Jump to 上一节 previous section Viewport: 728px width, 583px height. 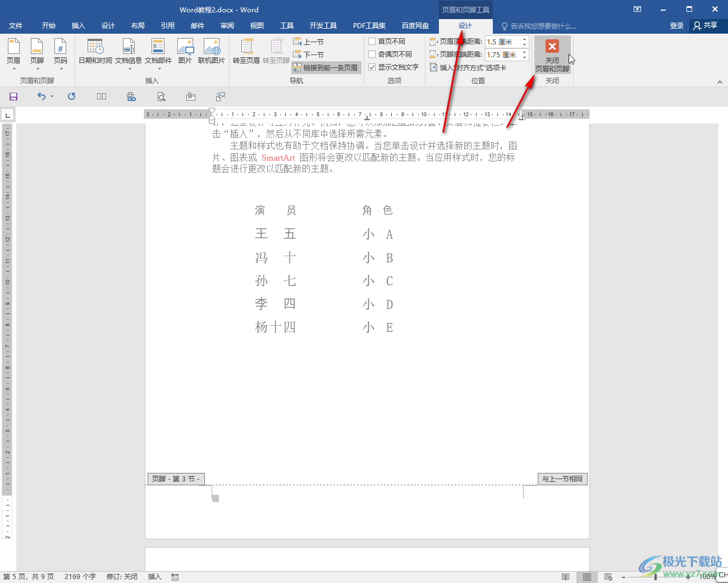(x=309, y=42)
